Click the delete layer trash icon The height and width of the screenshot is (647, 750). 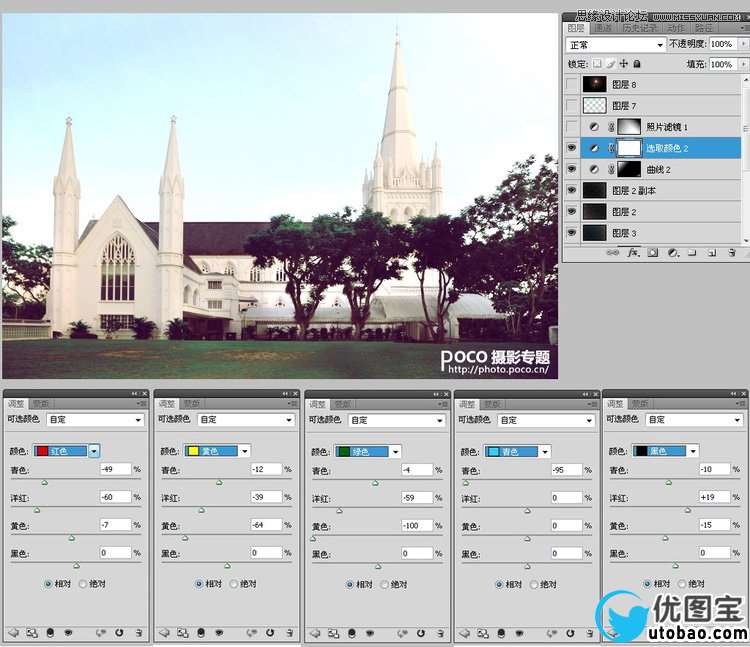731,253
